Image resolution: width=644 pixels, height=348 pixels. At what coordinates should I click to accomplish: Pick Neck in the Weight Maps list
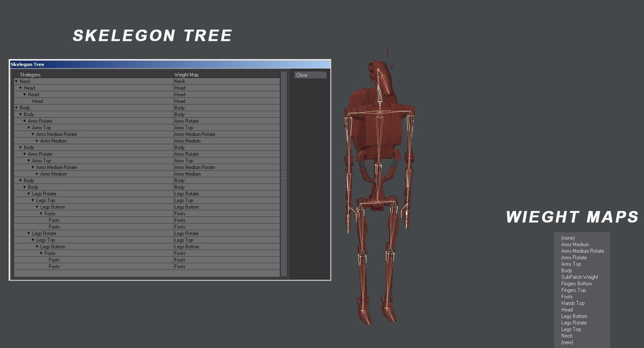tap(567, 336)
